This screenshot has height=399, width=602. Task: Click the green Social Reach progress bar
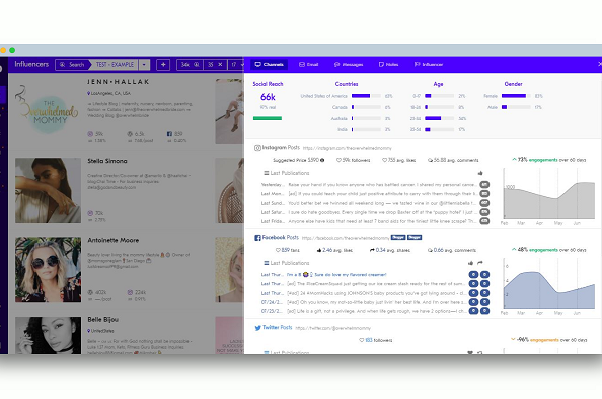(267, 118)
